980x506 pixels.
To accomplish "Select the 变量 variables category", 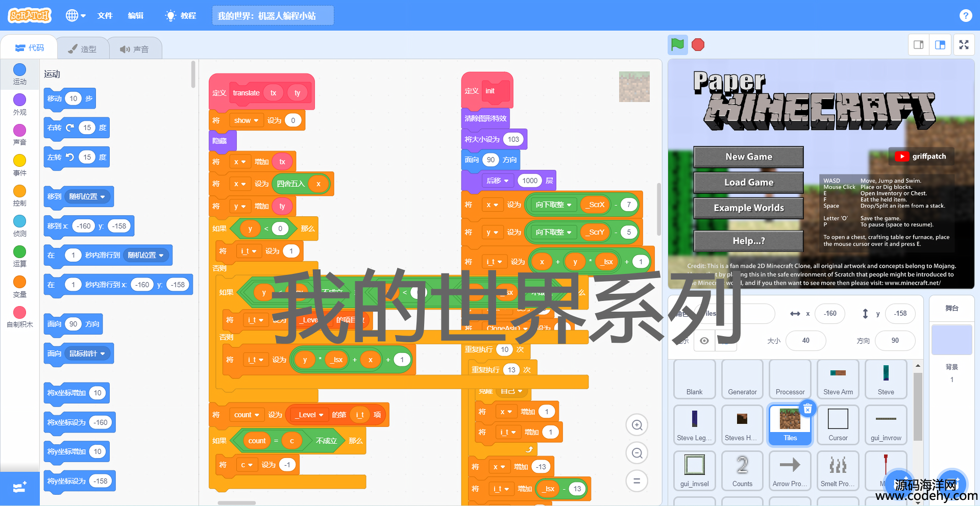I will click(19, 287).
